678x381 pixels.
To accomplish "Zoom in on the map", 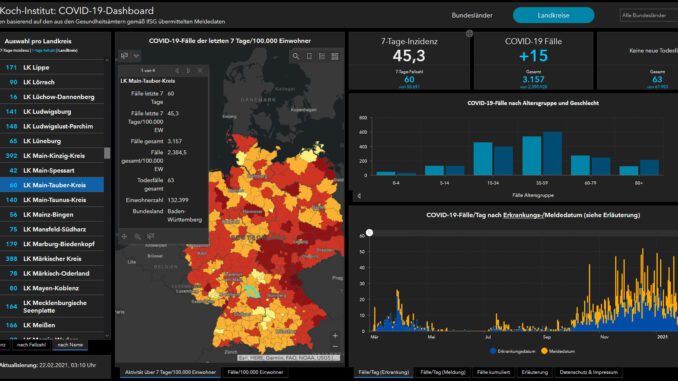I will pos(335,336).
